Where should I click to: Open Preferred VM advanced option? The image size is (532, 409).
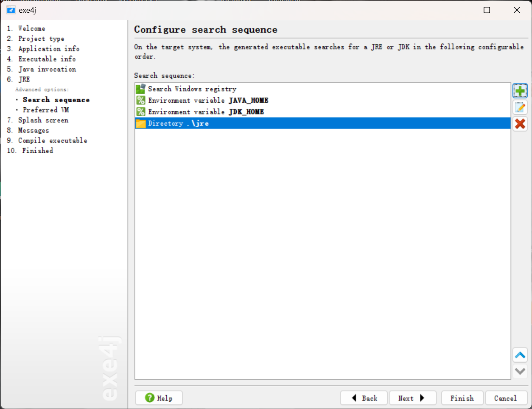(46, 110)
